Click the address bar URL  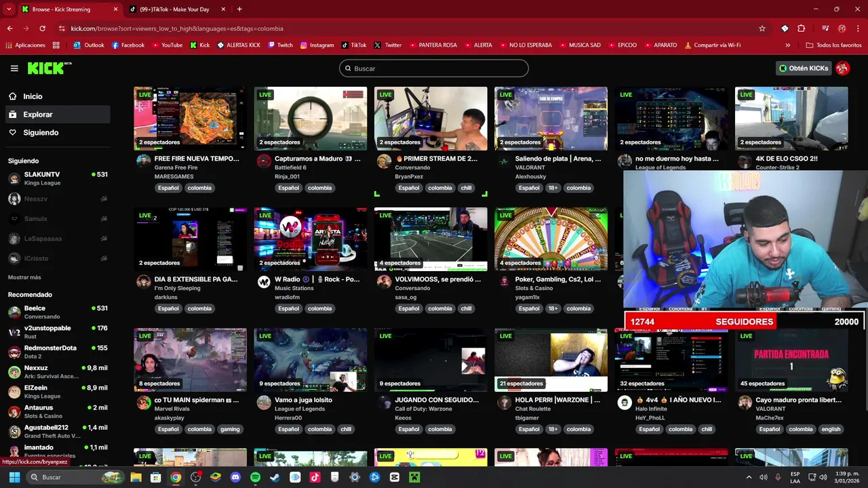click(x=177, y=28)
